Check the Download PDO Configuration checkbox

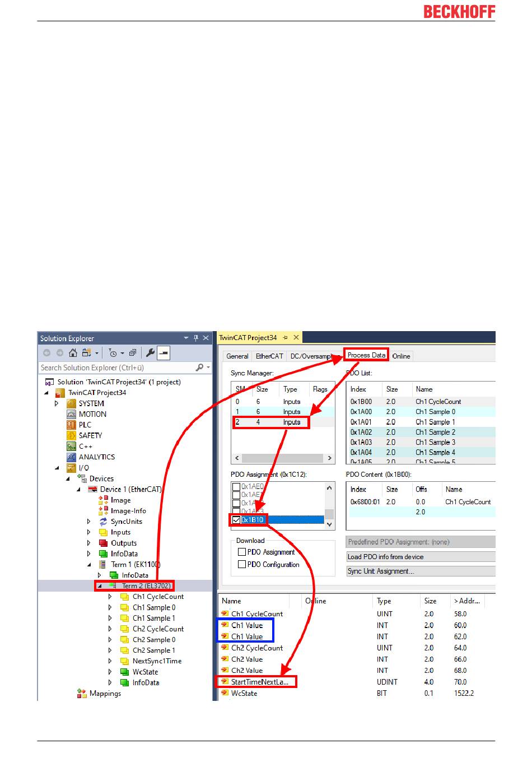point(242,564)
